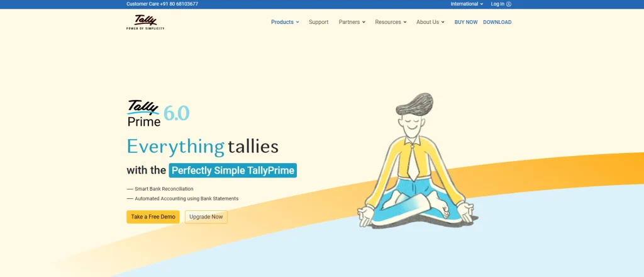This screenshot has width=644, height=277.
Task: Expand the Products dropdown chevron
Action: (x=297, y=22)
